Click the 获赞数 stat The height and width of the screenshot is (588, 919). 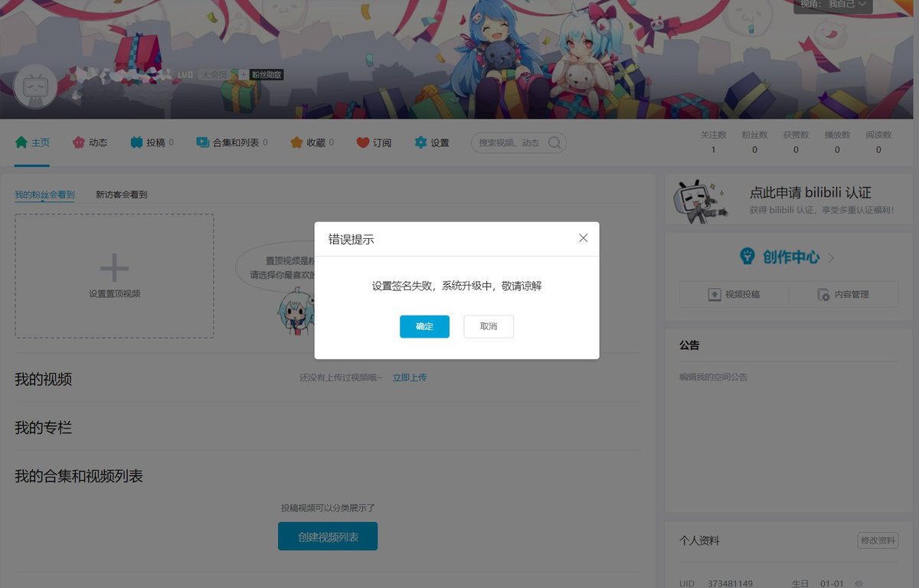pyautogui.click(x=796, y=142)
